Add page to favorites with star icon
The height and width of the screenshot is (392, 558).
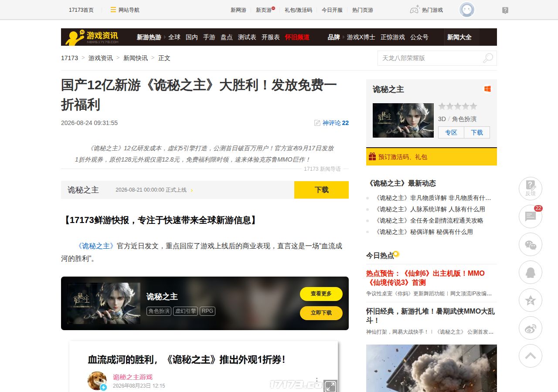531,300
